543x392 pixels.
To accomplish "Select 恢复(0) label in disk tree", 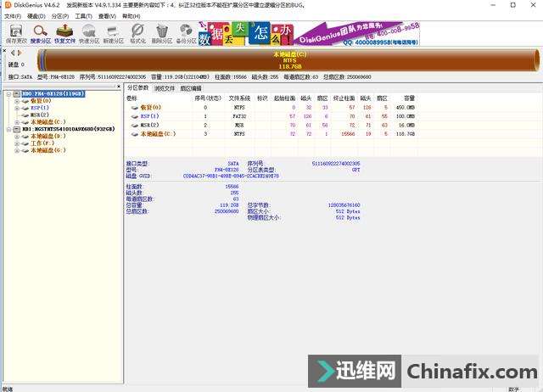I will [41, 101].
